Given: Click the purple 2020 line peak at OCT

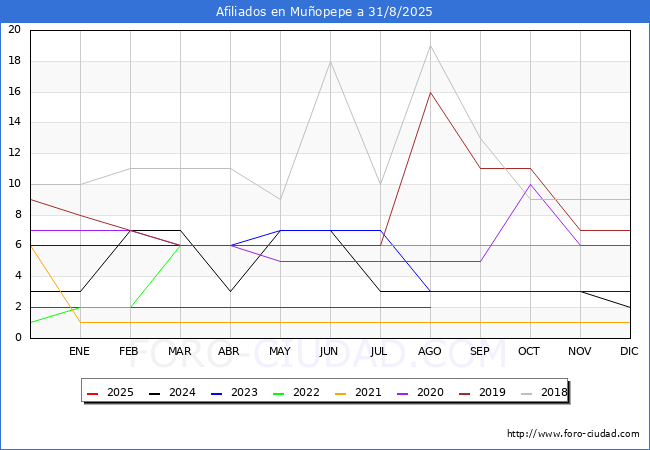Looking at the screenshot, I should (530, 184).
